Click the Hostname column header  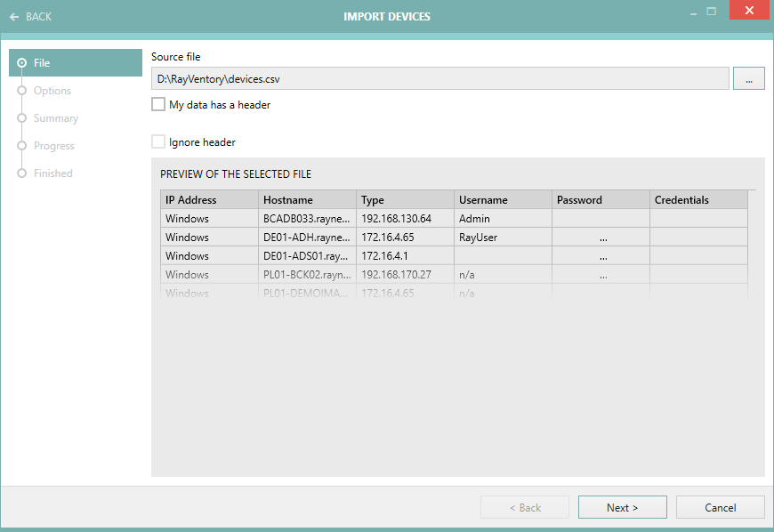(x=307, y=200)
